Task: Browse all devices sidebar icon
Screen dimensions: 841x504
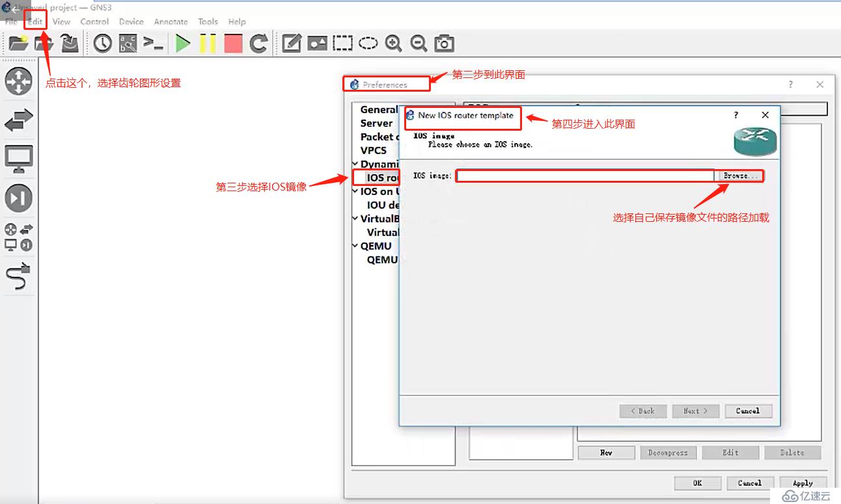Action: 18,237
